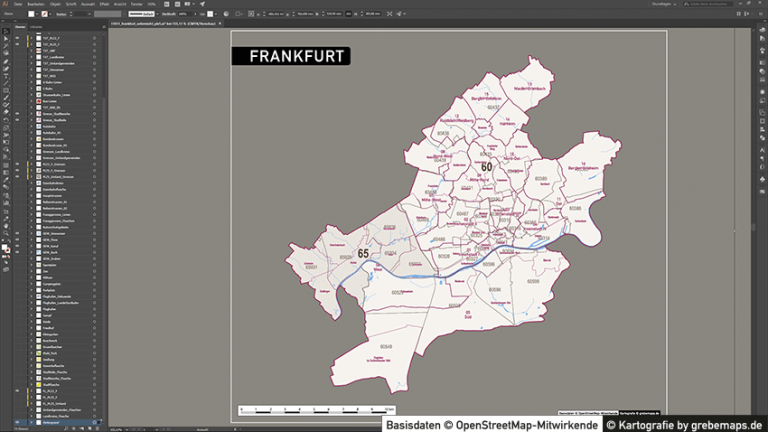This screenshot has height=432, width=768.
Task: Open the Bearbeiten menu
Action: point(36,4)
